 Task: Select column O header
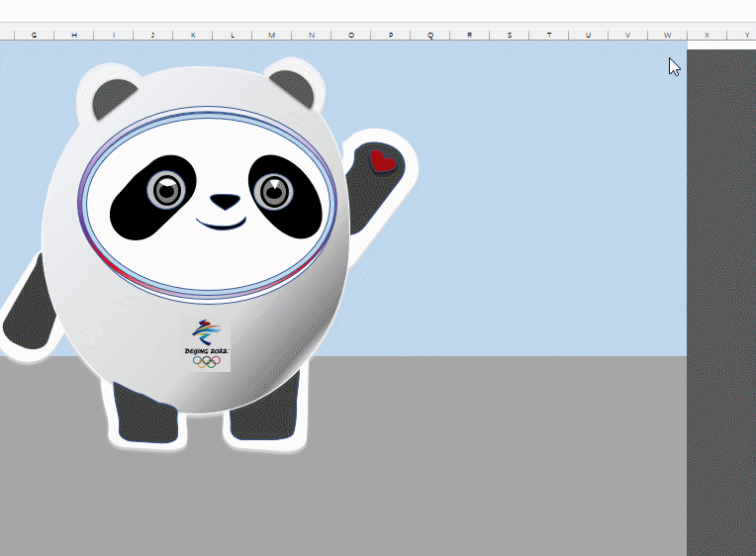pyautogui.click(x=351, y=35)
